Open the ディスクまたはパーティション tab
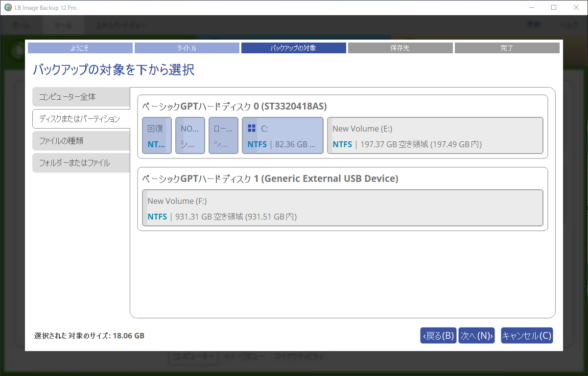This screenshot has width=588, height=376. click(81, 119)
